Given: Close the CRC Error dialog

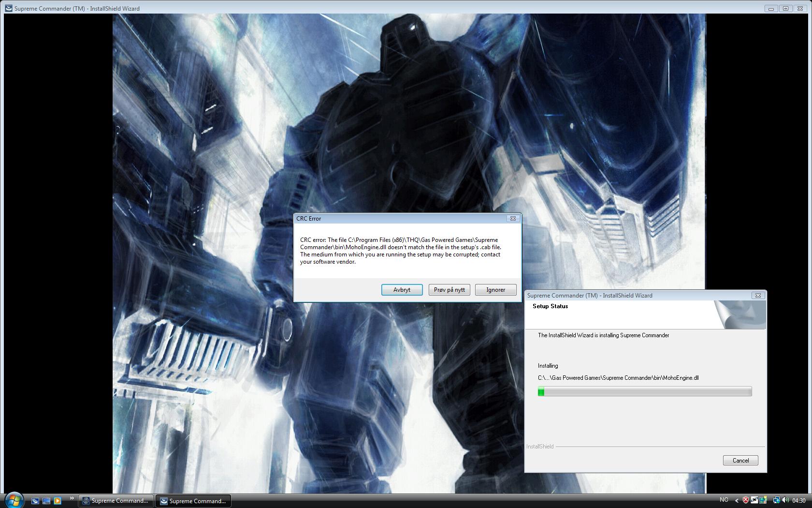Looking at the screenshot, I should pos(513,219).
